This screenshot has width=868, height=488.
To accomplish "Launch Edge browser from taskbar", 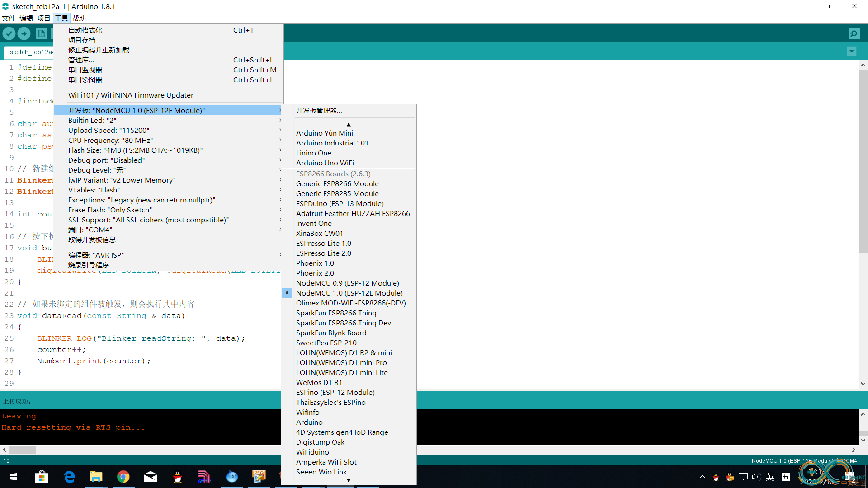I will point(69,477).
